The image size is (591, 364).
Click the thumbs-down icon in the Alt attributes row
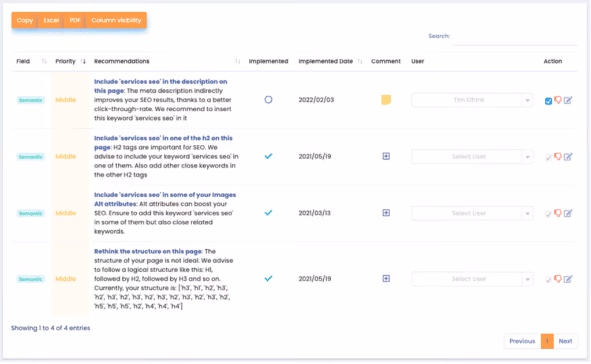point(558,213)
